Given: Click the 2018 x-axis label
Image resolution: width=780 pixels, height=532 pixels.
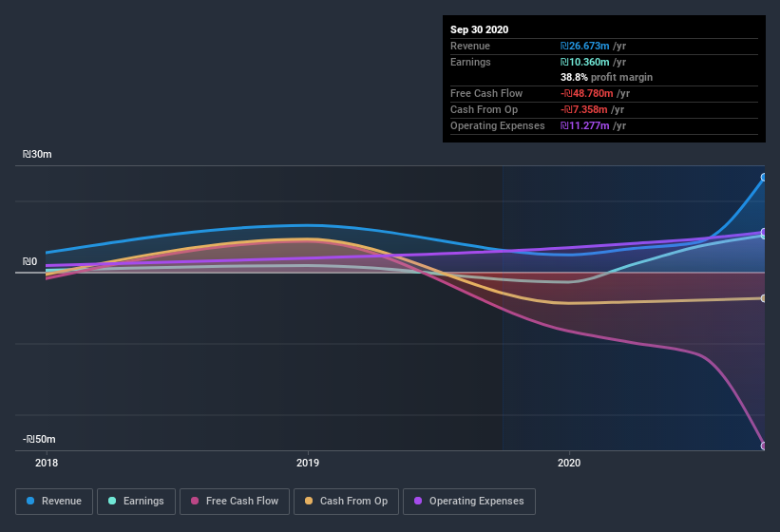Looking at the screenshot, I should (47, 463).
